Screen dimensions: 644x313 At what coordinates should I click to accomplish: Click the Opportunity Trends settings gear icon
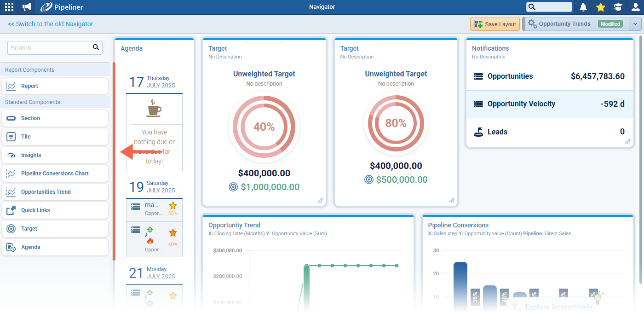(x=533, y=23)
